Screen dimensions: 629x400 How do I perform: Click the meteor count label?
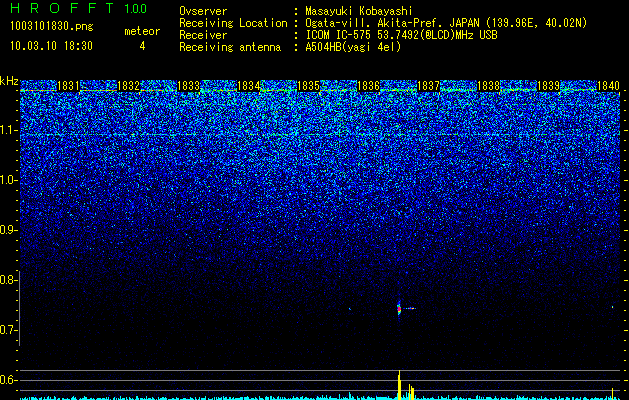tap(142, 31)
